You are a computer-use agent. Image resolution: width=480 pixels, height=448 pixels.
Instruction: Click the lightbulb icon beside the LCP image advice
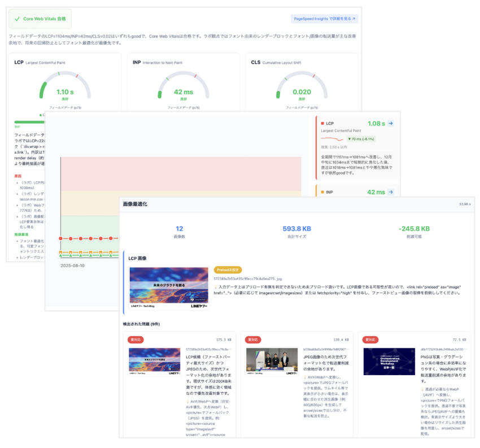tap(216, 287)
